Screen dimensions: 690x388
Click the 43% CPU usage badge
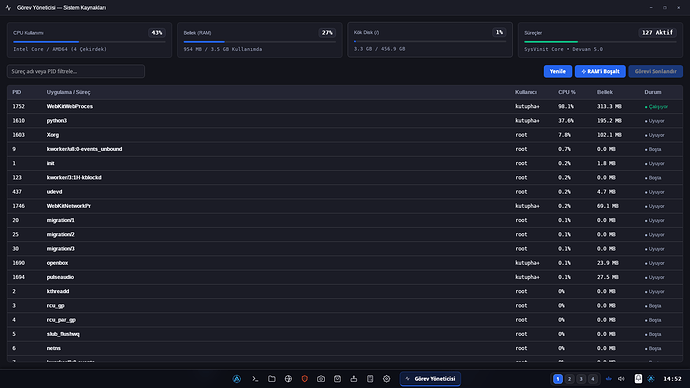tap(157, 33)
